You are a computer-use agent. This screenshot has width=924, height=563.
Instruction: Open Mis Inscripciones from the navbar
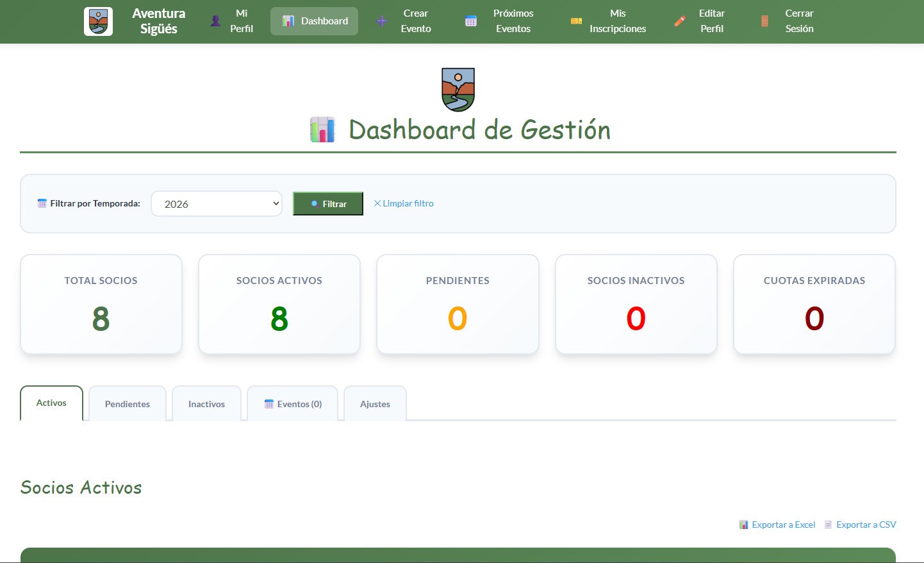pos(608,21)
